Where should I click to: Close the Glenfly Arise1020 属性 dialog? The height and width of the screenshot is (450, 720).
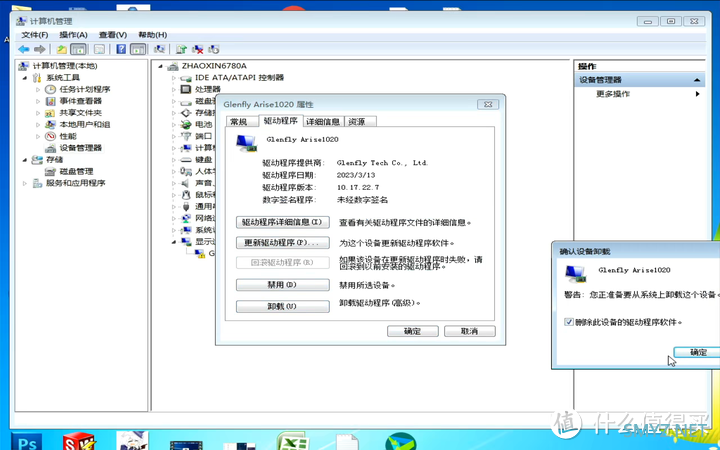point(488,104)
